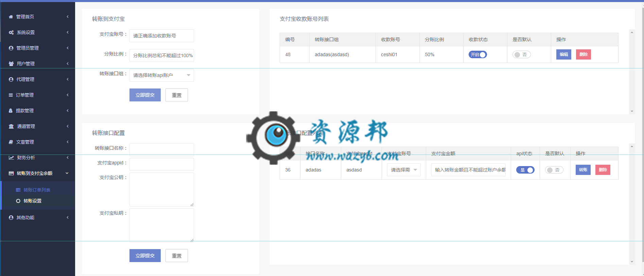Reset the 转账接口配置 form with 重置

[x=177, y=256]
